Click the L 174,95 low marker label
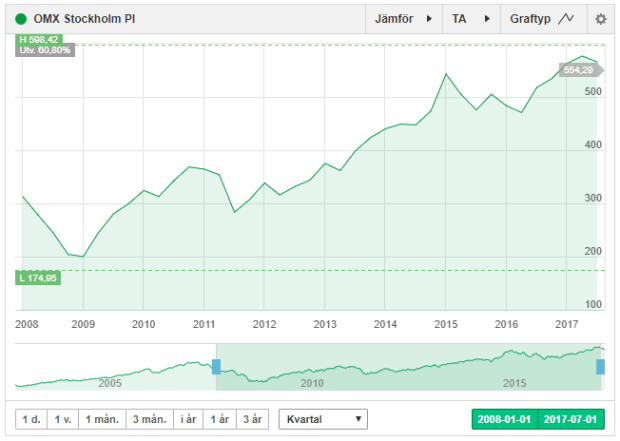 click(38, 277)
